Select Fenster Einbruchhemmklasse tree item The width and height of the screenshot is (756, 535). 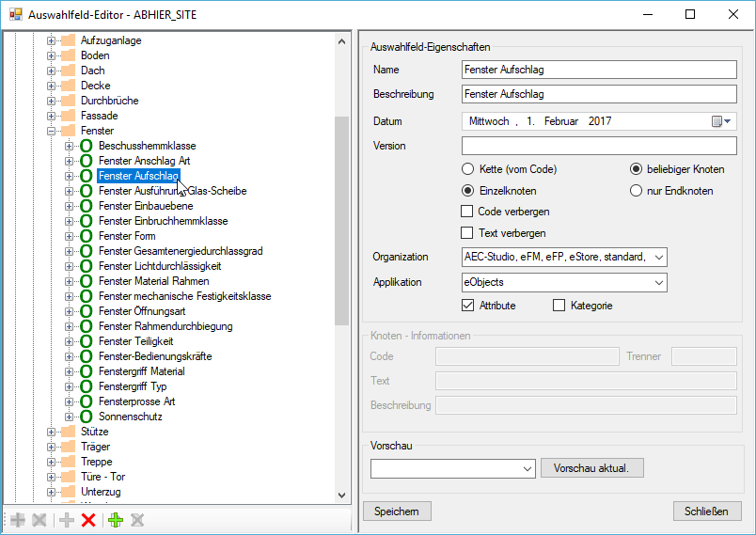(163, 221)
